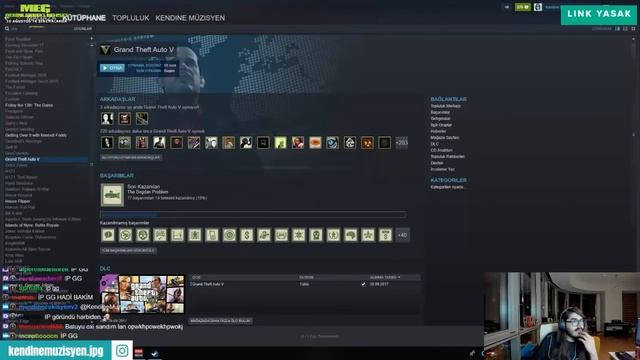Select Friday the 13th: The Game in the library

[29, 105]
